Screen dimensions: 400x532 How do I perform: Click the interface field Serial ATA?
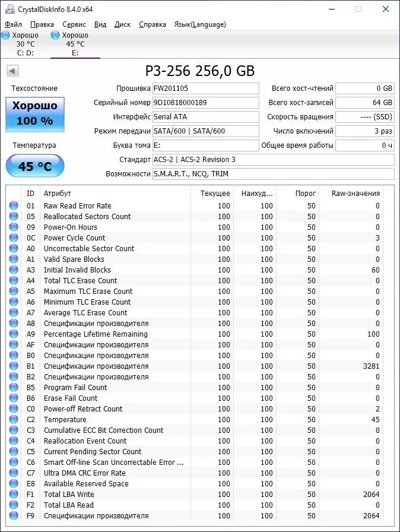coord(206,117)
